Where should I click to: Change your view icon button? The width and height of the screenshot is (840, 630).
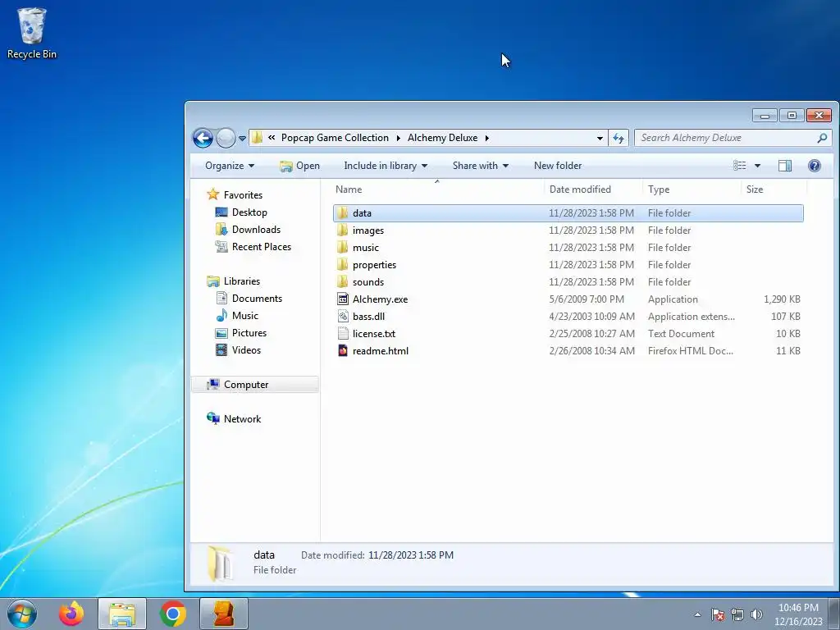(740, 166)
